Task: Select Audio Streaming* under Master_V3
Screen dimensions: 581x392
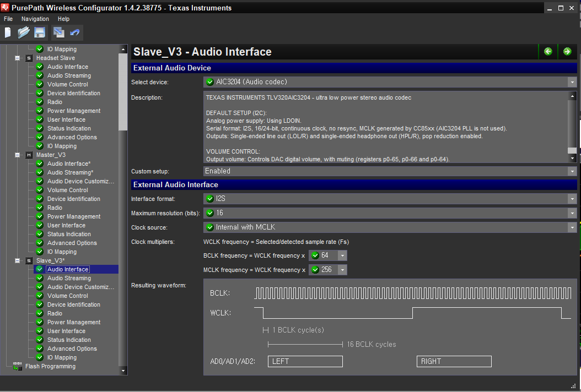Action: [70, 172]
